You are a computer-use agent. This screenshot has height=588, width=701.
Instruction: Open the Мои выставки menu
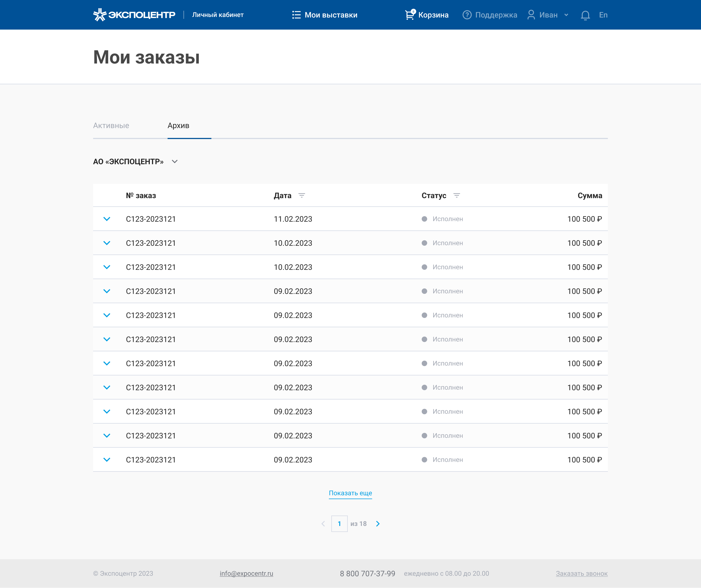(x=324, y=15)
